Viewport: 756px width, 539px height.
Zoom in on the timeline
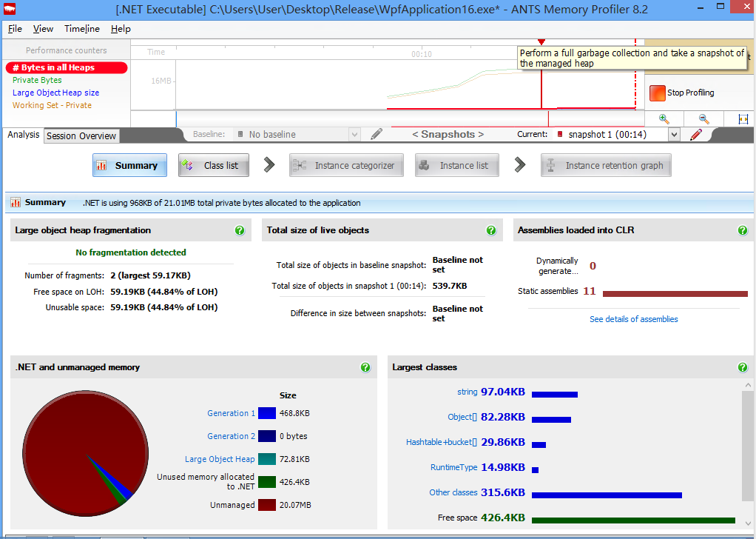664,118
